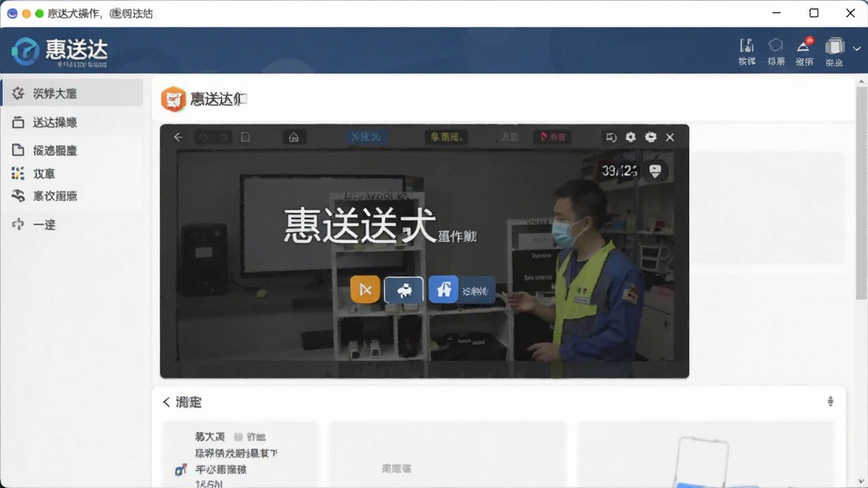Go back using the video player's left arrow
This screenshot has width=868, height=488.
tap(178, 136)
